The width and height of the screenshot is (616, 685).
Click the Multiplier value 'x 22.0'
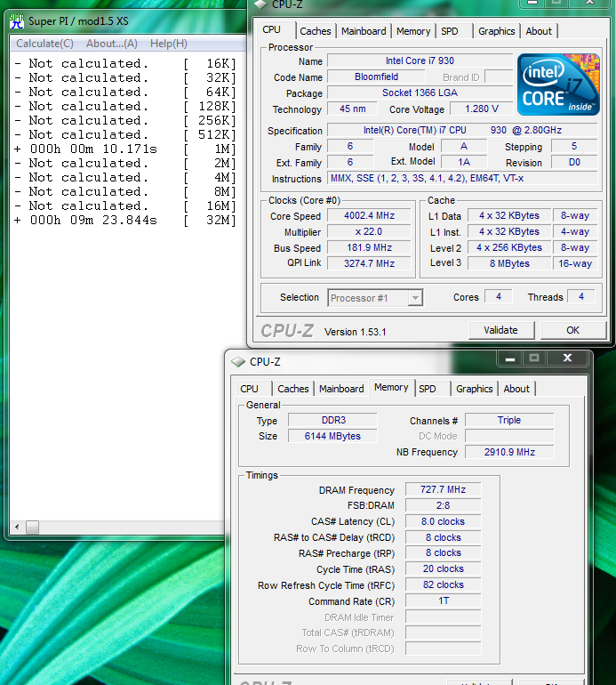[370, 232]
